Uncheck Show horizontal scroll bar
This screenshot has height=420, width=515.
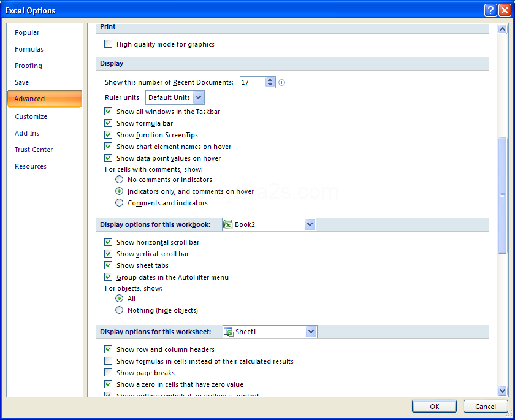(x=108, y=242)
